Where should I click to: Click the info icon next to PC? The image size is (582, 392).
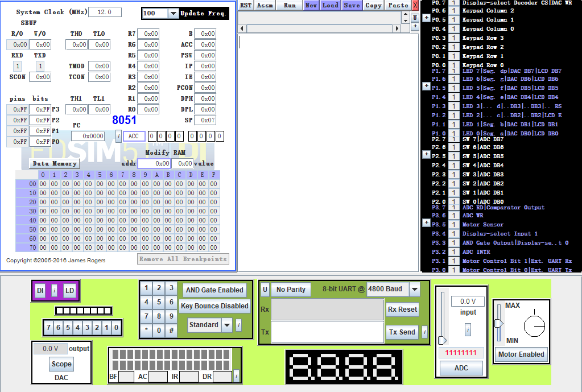(x=118, y=136)
